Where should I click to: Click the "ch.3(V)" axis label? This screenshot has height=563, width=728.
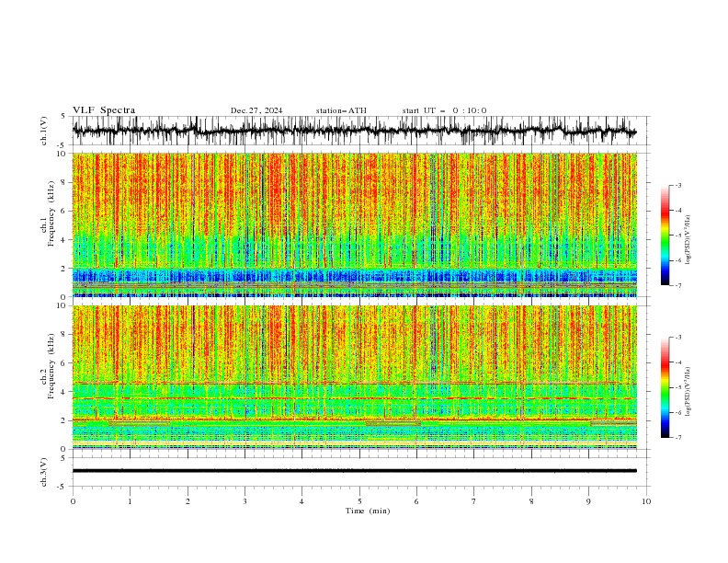(44, 472)
